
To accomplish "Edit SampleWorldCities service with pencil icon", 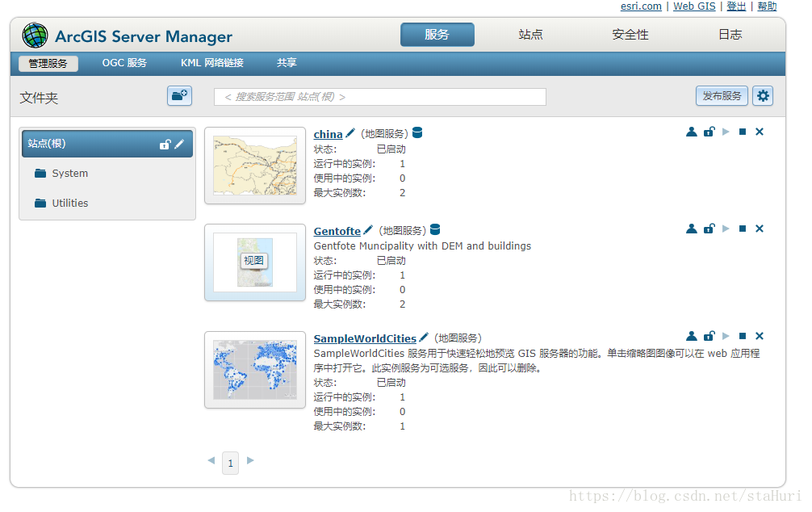I will tap(424, 338).
